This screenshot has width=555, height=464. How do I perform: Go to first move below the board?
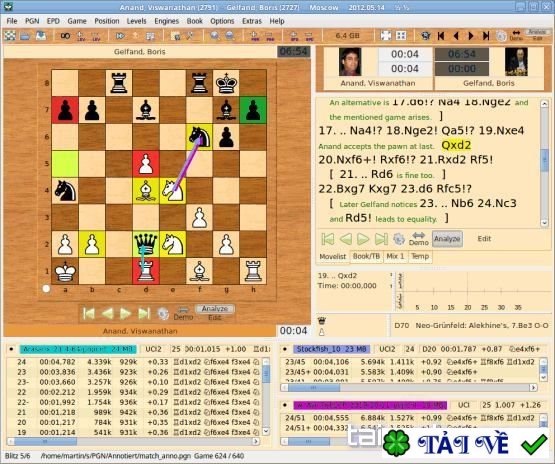point(88,313)
